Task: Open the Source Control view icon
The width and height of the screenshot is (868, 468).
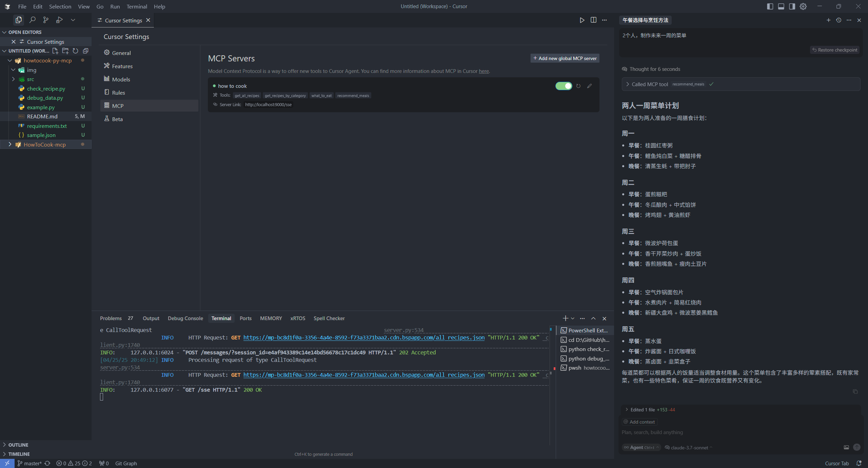Action: pos(46,20)
